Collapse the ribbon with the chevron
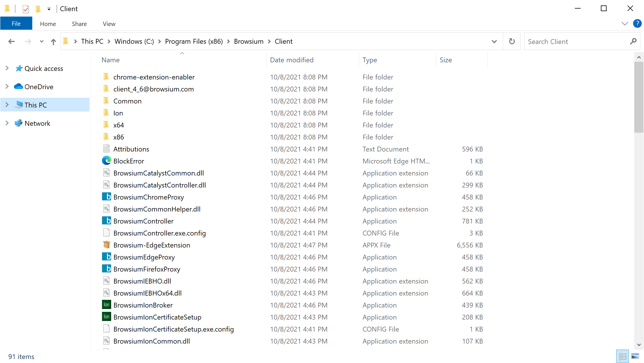Image resolution: width=644 pixels, height=363 pixels. [624, 23]
